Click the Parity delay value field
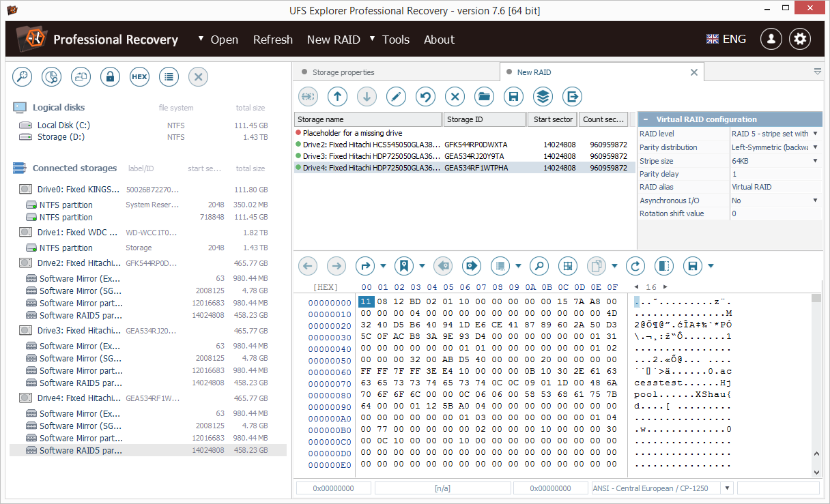Image resolution: width=830 pixels, height=504 pixels. click(775, 174)
